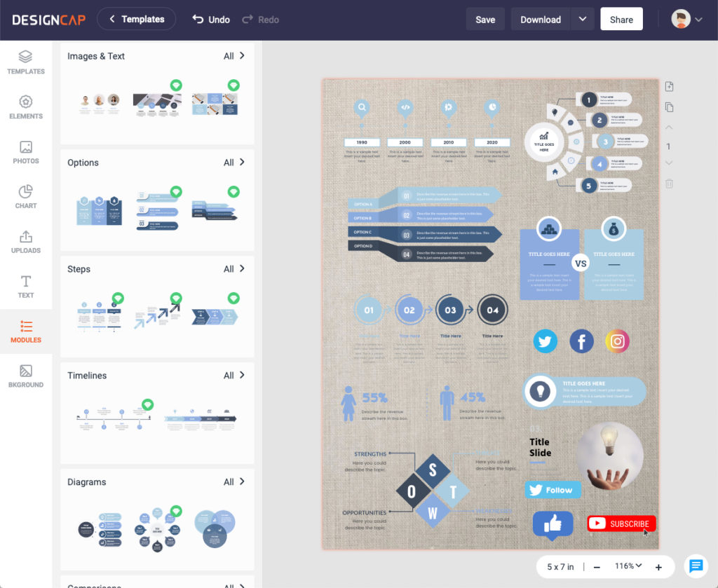Select the Facebook icon on canvas

click(x=581, y=341)
